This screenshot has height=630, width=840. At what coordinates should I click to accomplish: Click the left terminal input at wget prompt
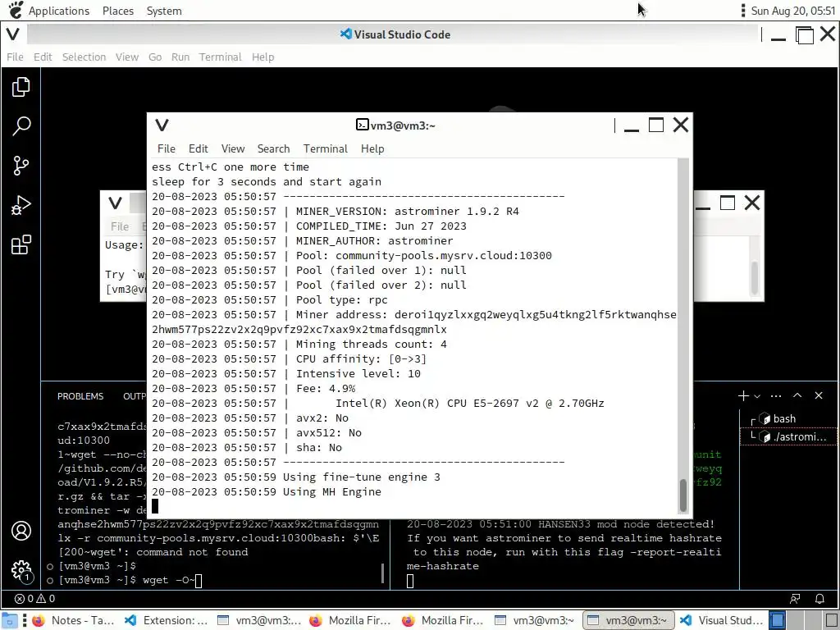(199, 580)
